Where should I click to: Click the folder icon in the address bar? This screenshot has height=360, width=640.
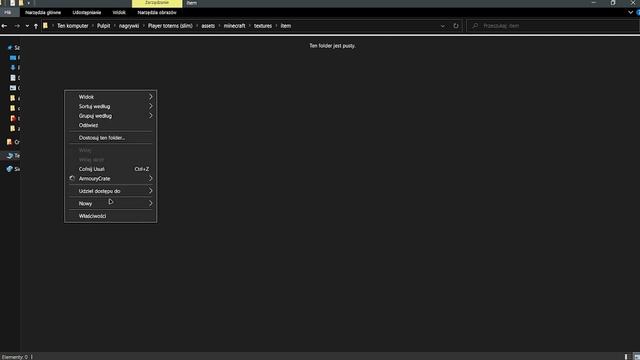tap(45, 26)
